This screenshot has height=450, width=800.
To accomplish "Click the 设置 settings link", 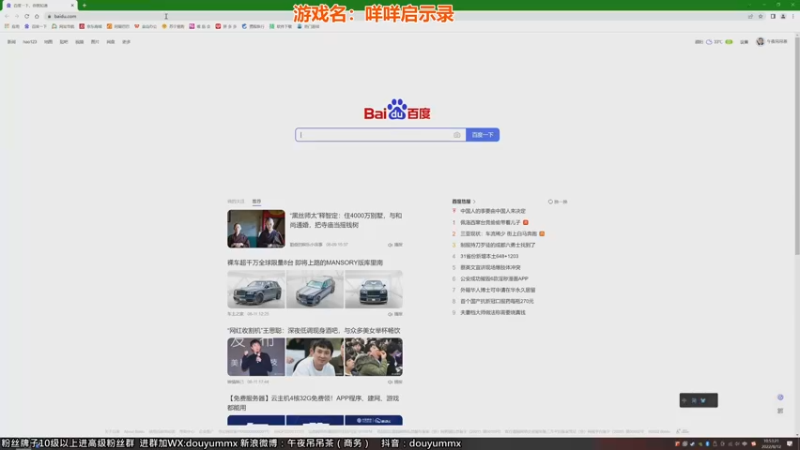I will pos(744,42).
